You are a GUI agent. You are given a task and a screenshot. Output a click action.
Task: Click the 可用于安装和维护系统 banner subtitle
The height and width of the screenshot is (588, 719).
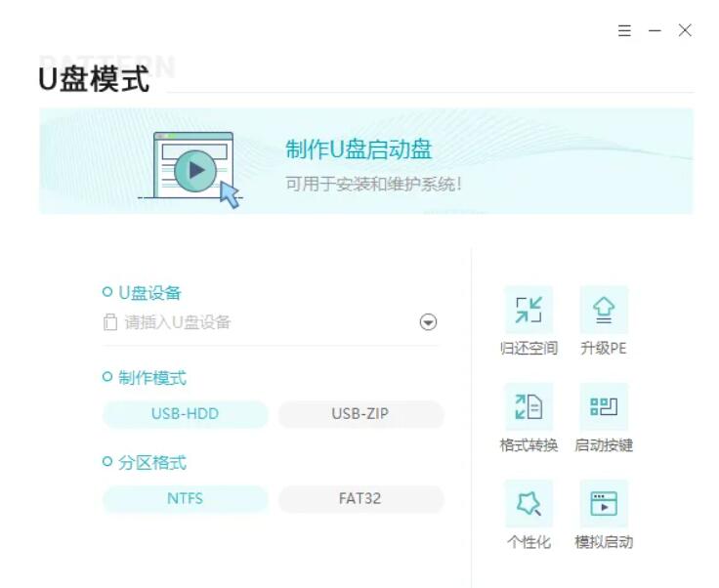[x=373, y=185]
